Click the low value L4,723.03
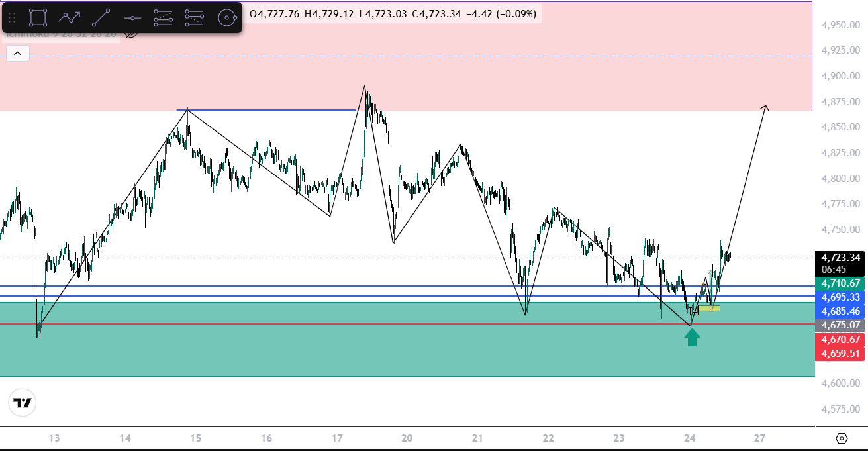The image size is (868, 451). pyautogui.click(x=382, y=13)
